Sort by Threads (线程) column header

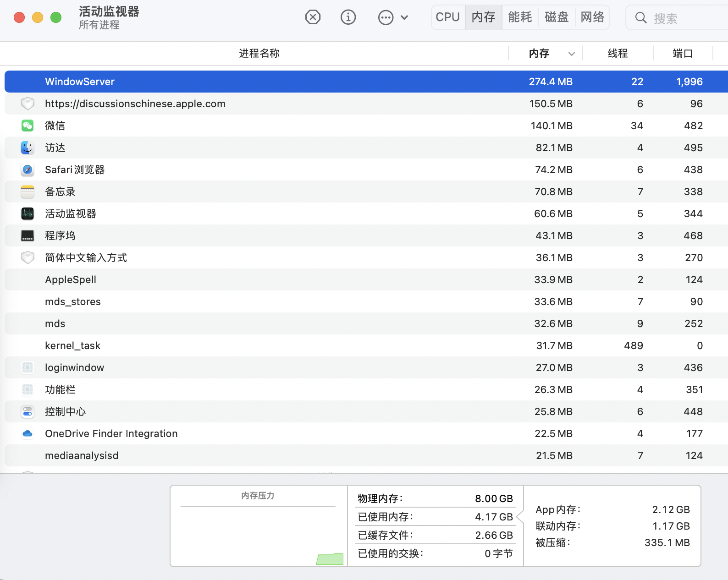[618, 54]
